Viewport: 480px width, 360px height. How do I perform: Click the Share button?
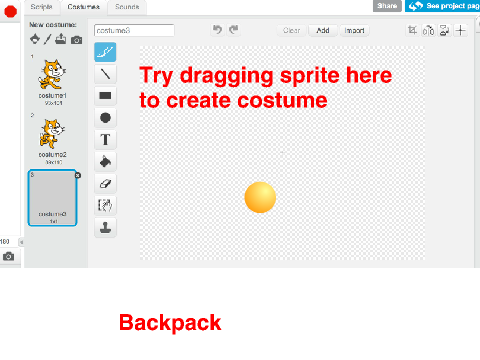pyautogui.click(x=387, y=6)
